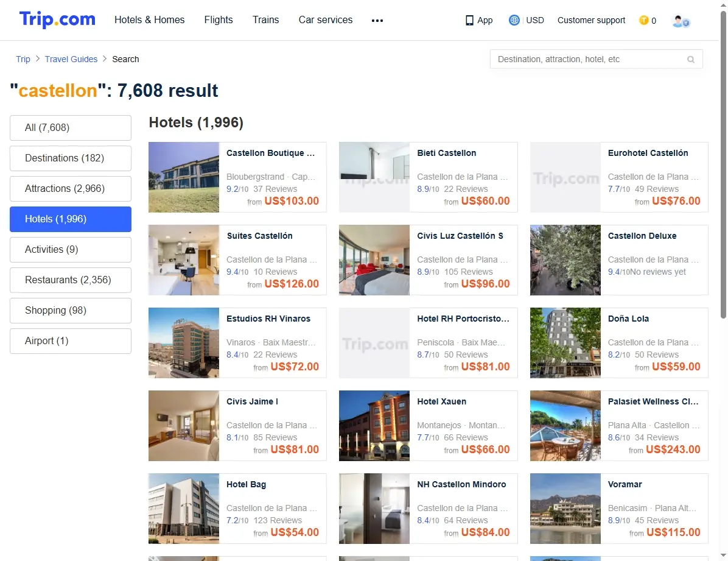Go to Travel Guides breadcrumb
Screen dimensions: 728x561
click(x=71, y=59)
